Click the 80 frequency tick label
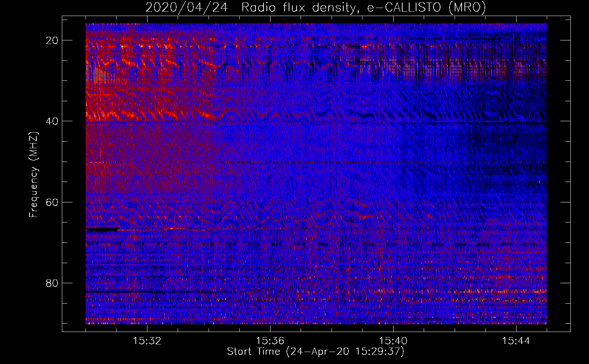 [x=52, y=283]
